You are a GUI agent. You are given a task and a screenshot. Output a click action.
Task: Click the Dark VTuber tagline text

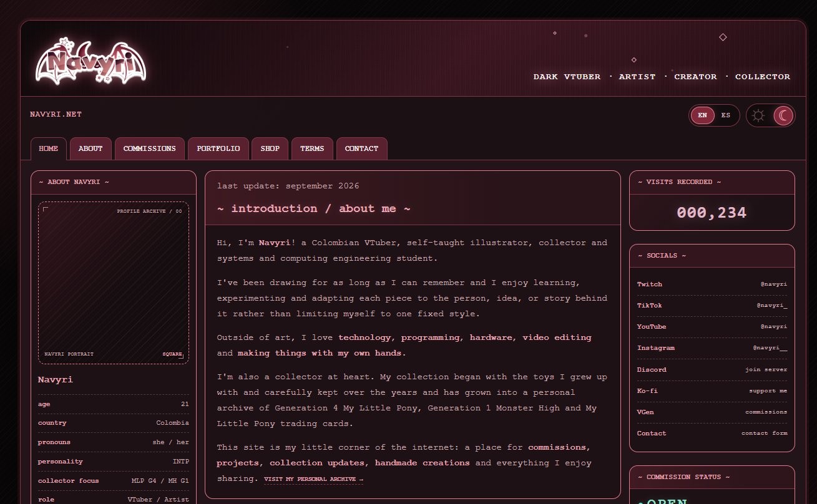pyautogui.click(x=567, y=77)
